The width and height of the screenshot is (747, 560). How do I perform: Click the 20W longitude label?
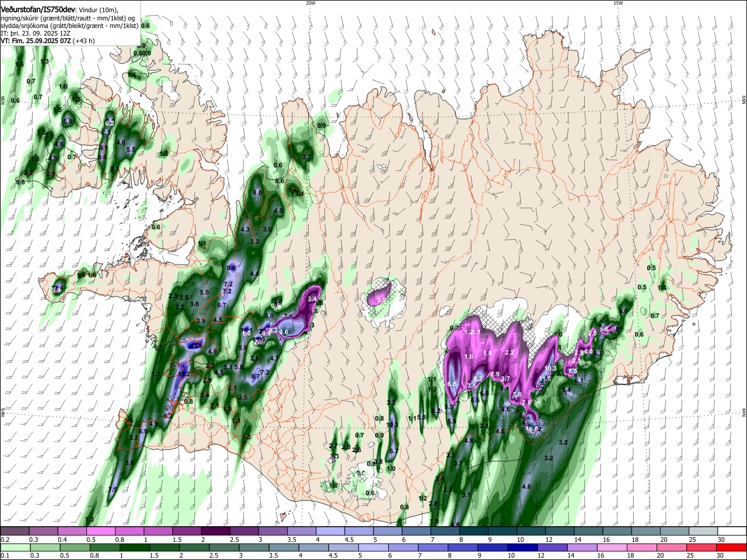[310, 3]
